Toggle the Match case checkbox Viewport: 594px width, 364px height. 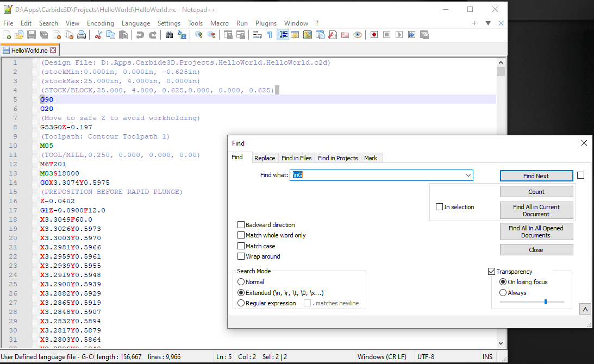[x=241, y=246]
